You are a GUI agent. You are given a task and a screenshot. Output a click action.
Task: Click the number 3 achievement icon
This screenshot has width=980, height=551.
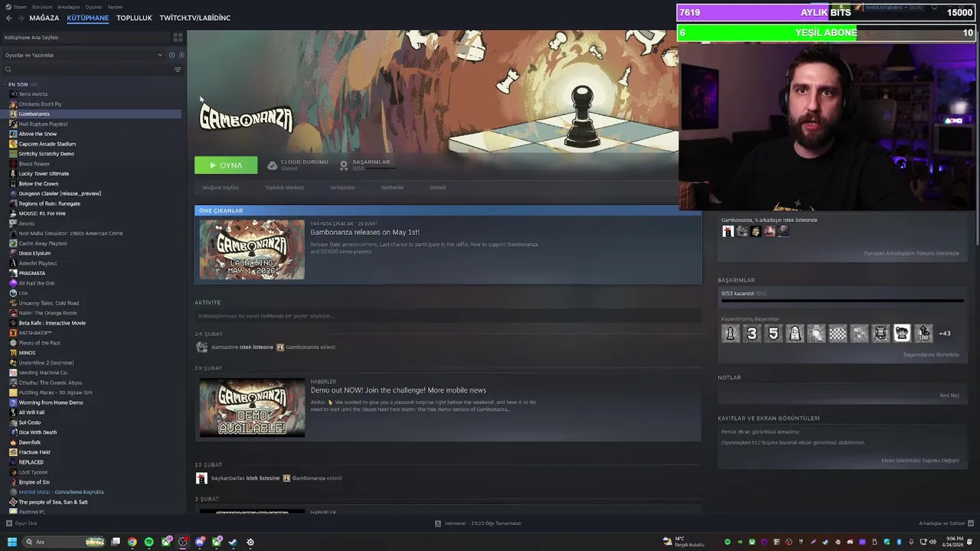tap(752, 334)
